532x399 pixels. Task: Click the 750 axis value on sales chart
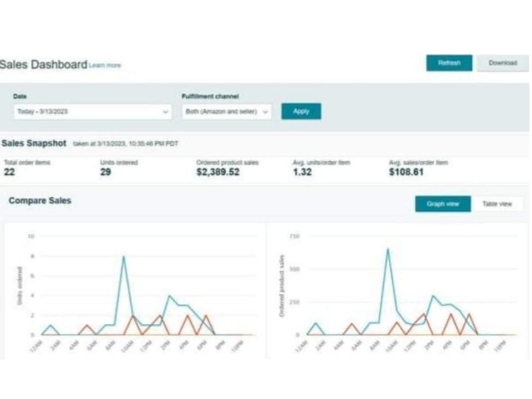(295, 236)
